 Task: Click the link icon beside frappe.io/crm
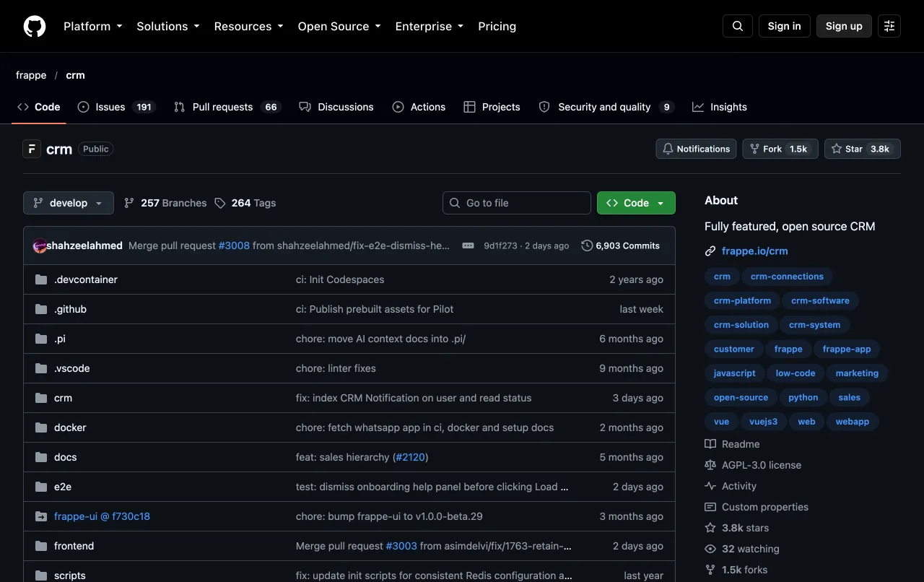coord(710,251)
